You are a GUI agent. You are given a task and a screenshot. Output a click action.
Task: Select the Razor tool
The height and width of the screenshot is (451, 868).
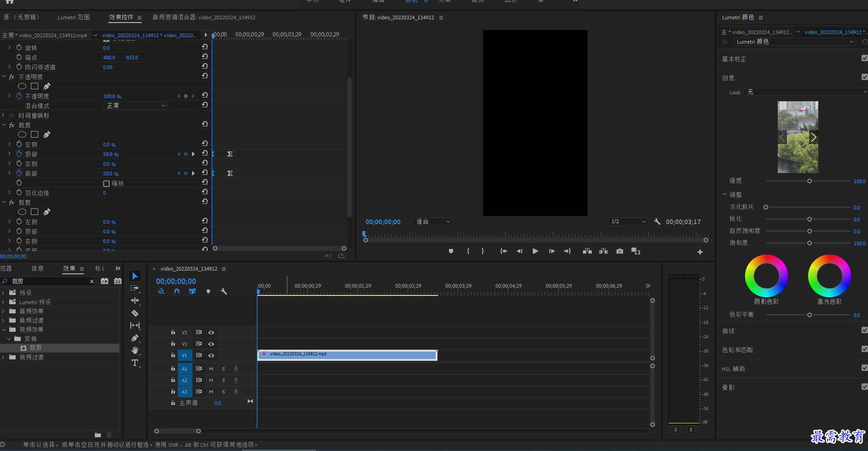[135, 313]
